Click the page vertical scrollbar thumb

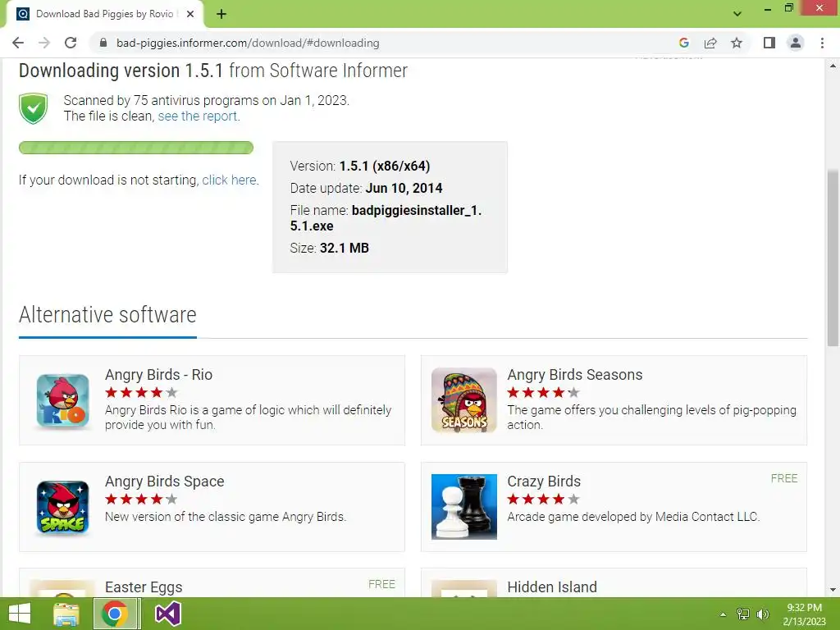click(x=833, y=258)
